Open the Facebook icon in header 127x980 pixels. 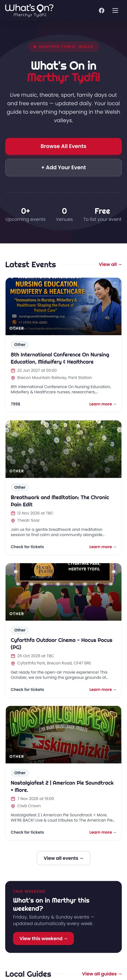[x=102, y=11]
